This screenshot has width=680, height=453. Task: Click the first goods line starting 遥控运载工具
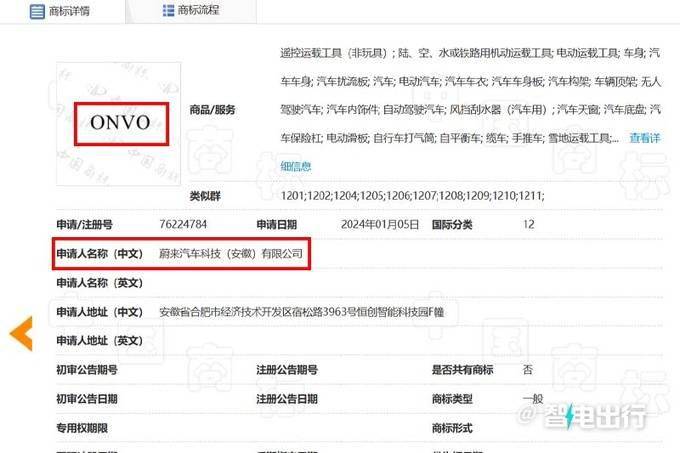coord(470,53)
